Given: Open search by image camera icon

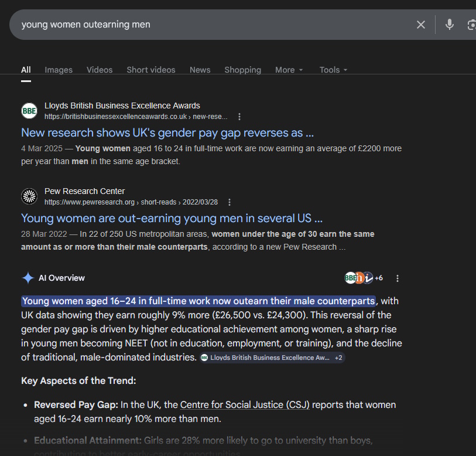Looking at the screenshot, I should pyautogui.click(x=471, y=25).
